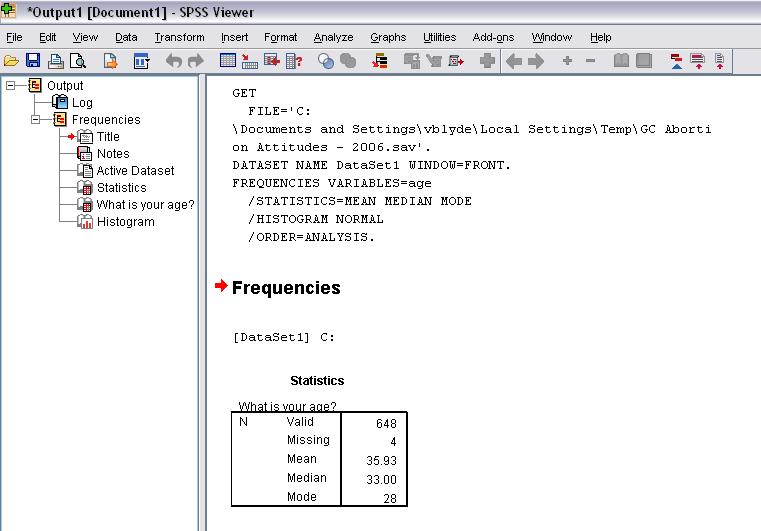Save the output with the floppy disk icon
The height and width of the screenshot is (531, 761).
pos(33,62)
